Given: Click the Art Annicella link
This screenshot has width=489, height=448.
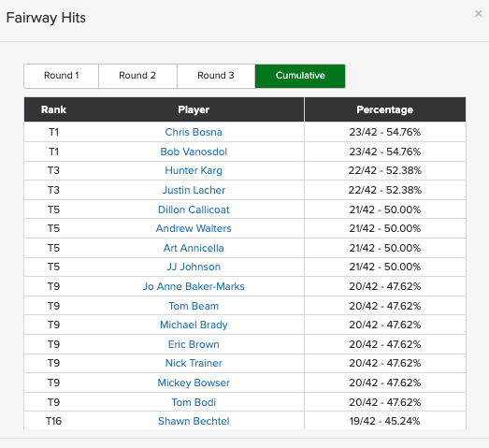Looking at the screenshot, I should 194,248.
